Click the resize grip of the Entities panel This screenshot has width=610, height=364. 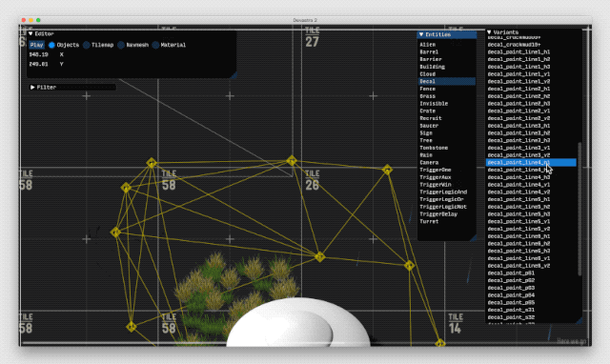pos(474,237)
